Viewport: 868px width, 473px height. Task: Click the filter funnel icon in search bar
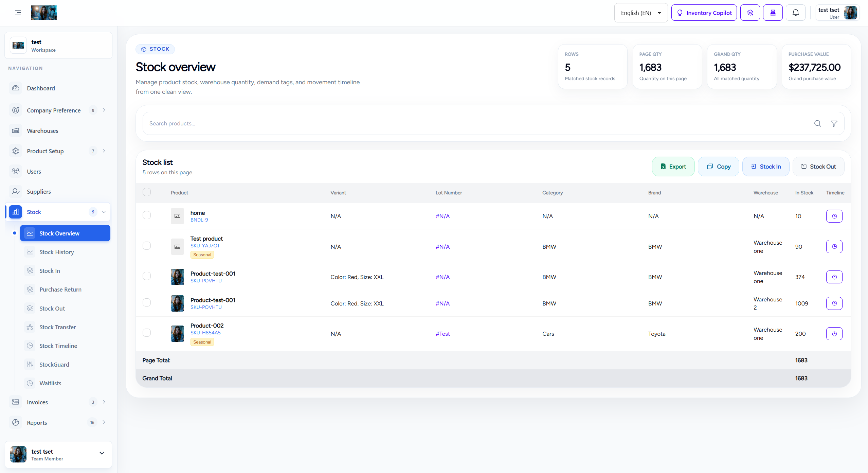coord(834,123)
